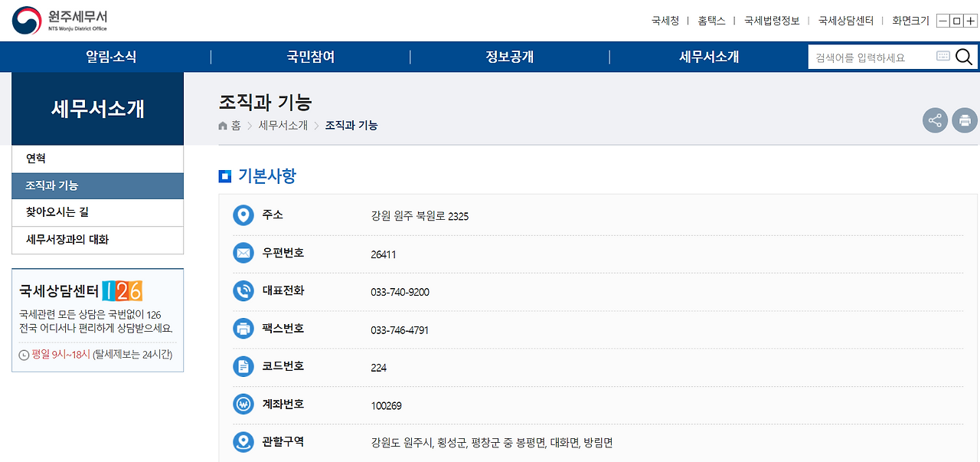
Task: Click the print icon on the page
Action: coord(965,120)
